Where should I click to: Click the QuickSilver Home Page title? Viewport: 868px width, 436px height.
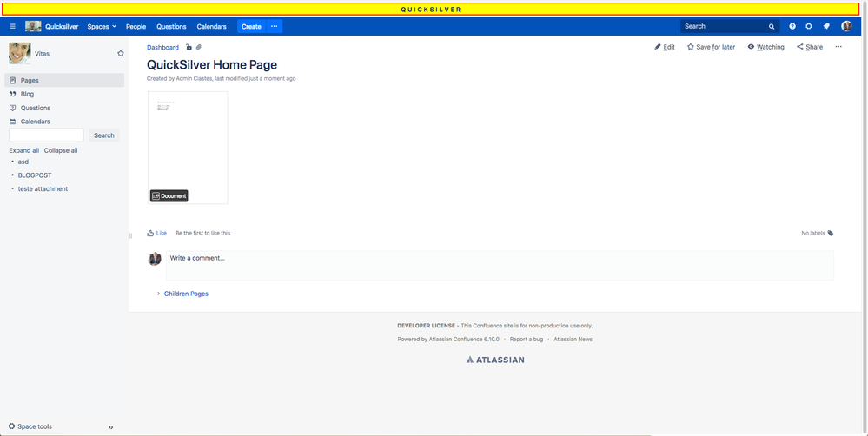[x=212, y=65]
